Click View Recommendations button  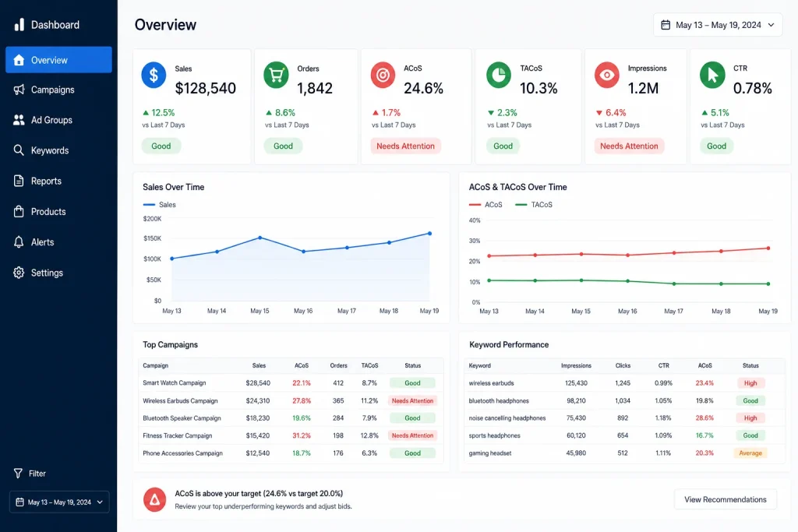tap(726, 499)
